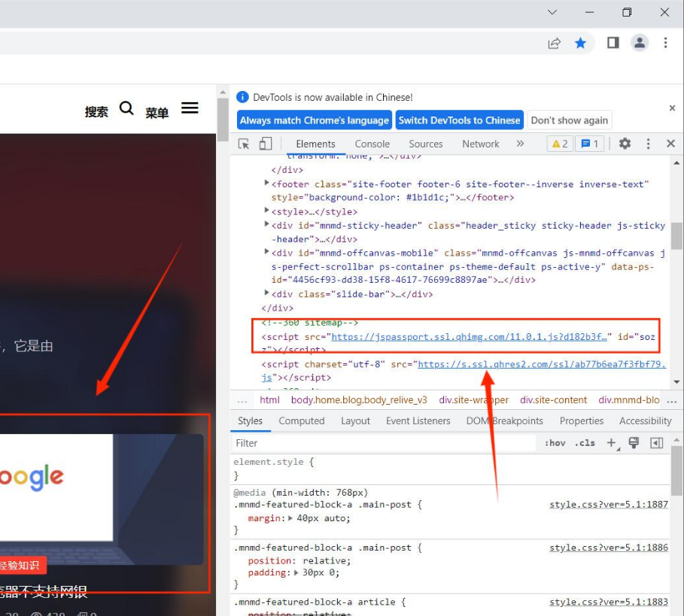This screenshot has height=616, width=684.
Task: Expand the mnmd-sticky-header div node
Action: pos(266,225)
